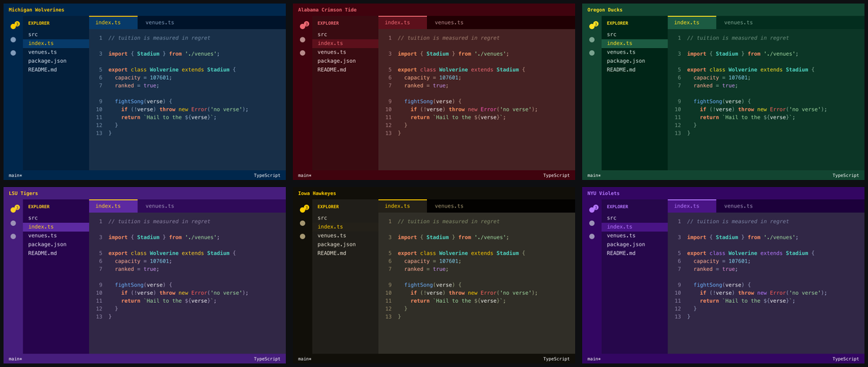Select index.ts tab in Oregon Ducks
Viewport: 868px width, 367px height.
pos(692,23)
